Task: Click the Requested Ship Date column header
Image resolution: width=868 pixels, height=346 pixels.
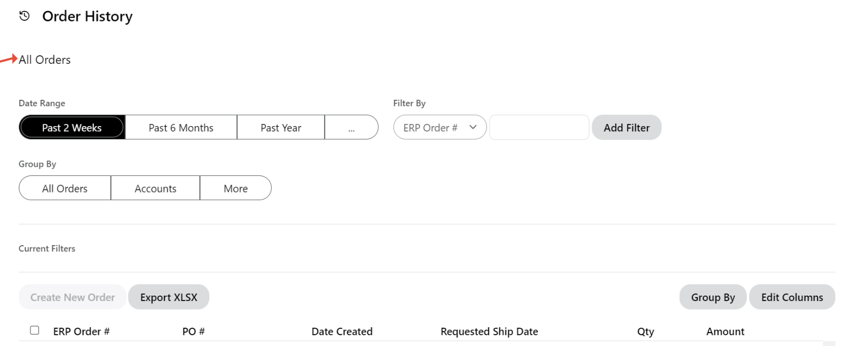Action: (489, 332)
